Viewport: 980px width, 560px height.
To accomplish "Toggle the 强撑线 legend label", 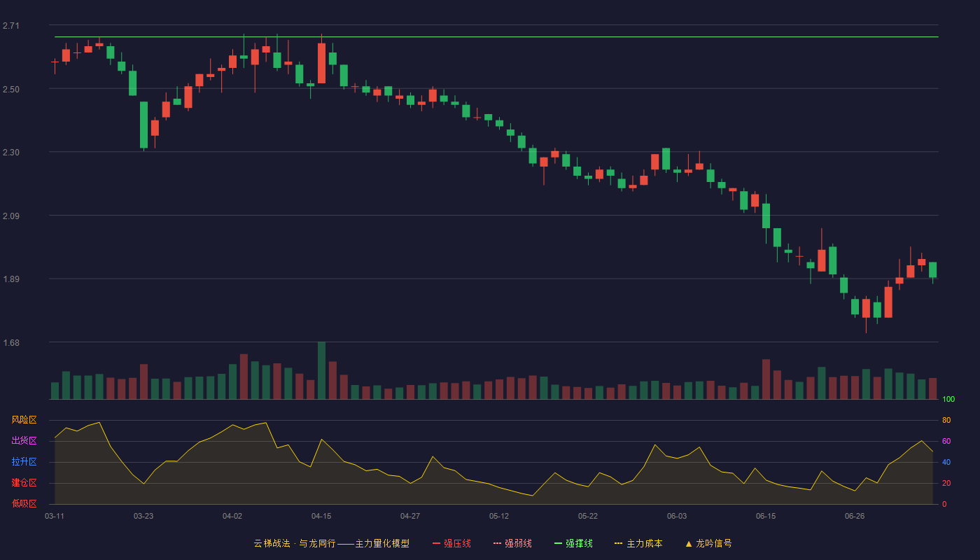I will coord(579,543).
